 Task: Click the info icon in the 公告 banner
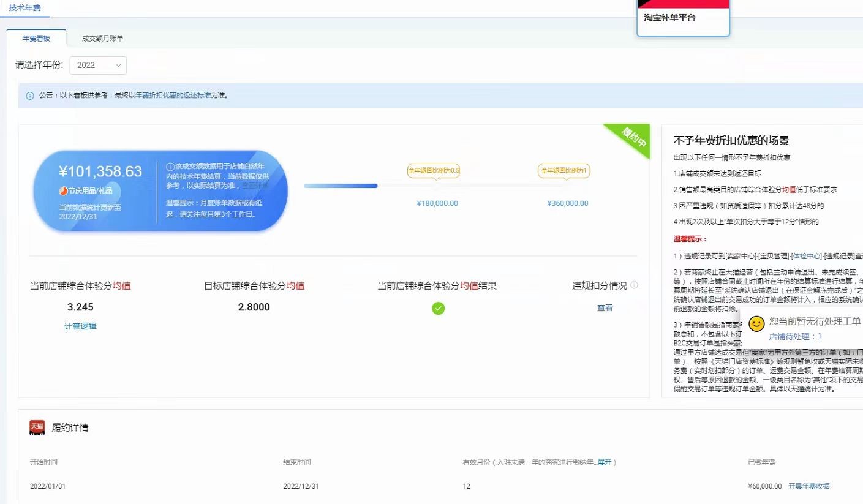[x=30, y=96]
